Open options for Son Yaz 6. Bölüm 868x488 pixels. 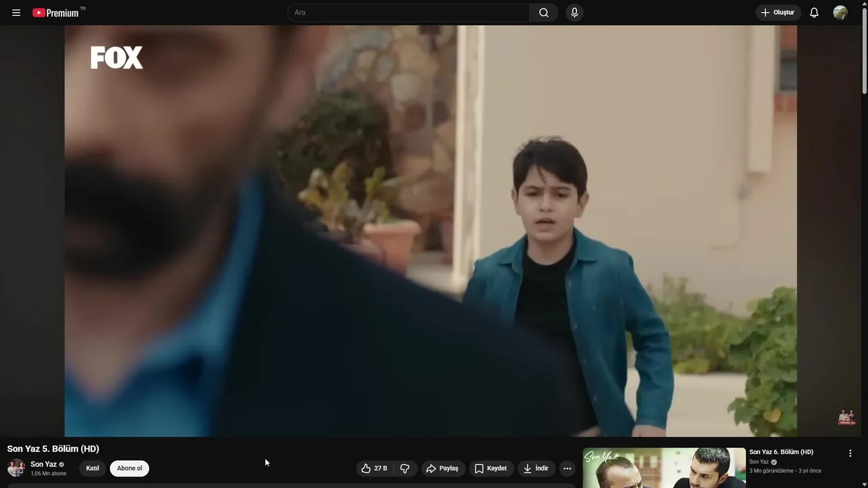[850, 453]
